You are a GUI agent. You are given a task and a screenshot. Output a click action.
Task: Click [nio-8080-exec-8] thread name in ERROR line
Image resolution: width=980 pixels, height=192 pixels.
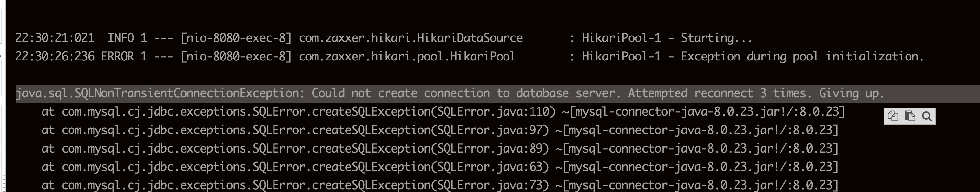click(x=236, y=57)
